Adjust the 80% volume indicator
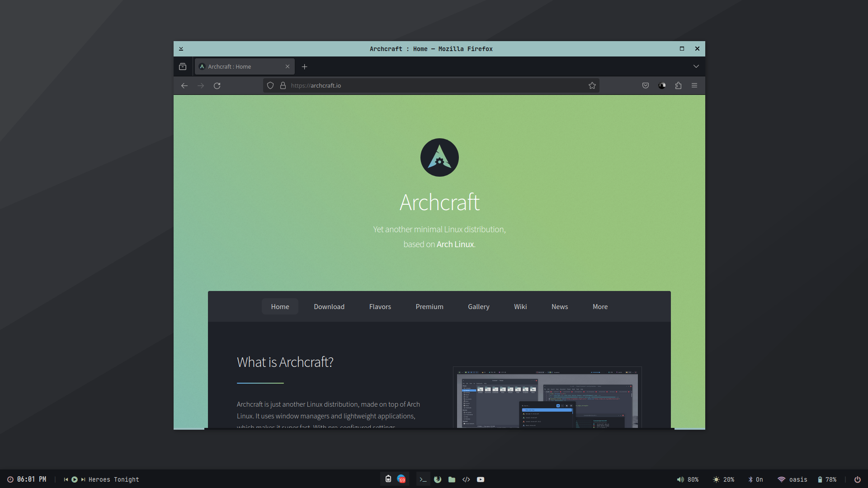The height and width of the screenshot is (488, 868). coord(688,479)
